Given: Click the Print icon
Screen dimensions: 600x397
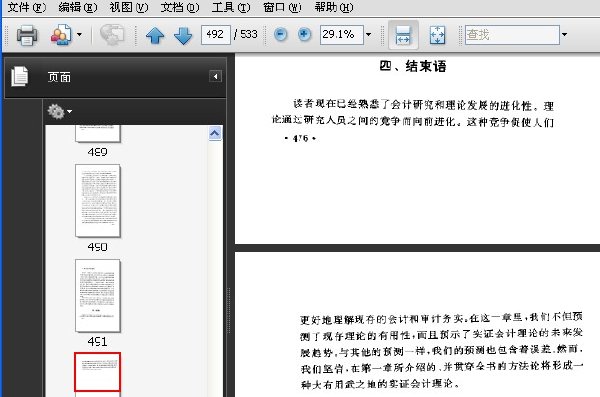Looking at the screenshot, I should (27, 35).
